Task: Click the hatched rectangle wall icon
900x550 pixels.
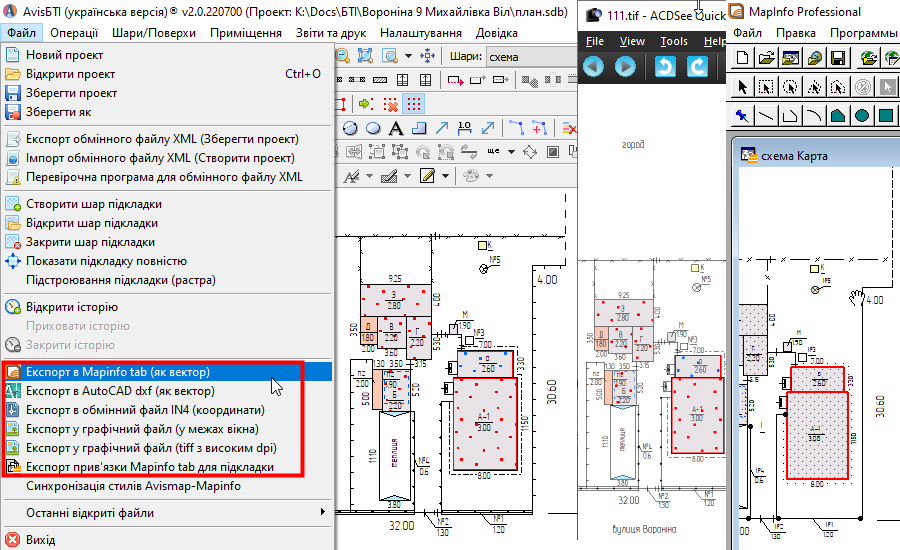Action: click(x=380, y=80)
